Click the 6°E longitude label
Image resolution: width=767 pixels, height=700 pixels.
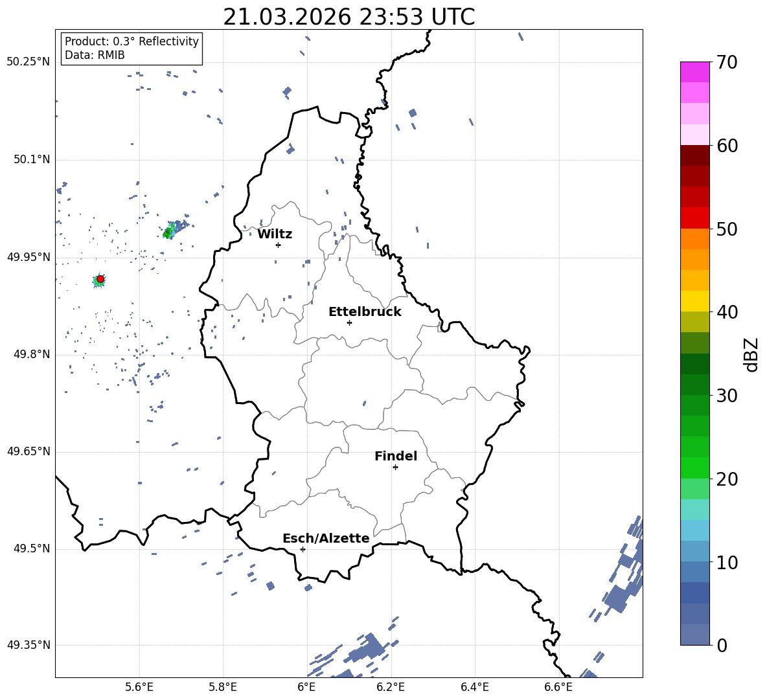click(x=306, y=687)
